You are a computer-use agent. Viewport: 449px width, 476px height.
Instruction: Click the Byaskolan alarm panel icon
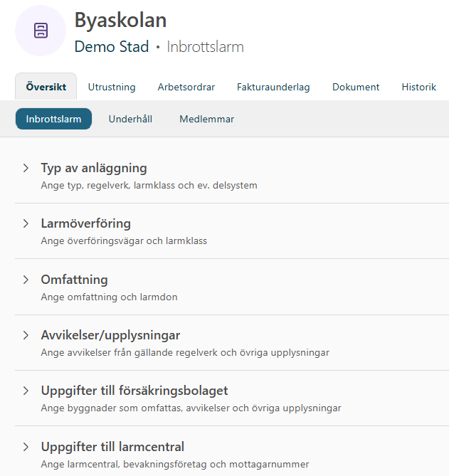tap(41, 31)
